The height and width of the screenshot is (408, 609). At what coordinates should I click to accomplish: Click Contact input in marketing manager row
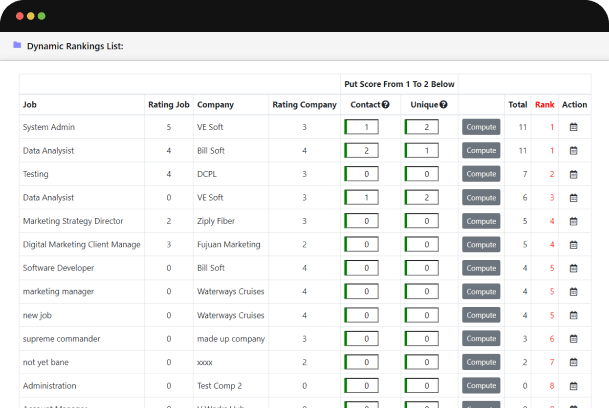coord(367,292)
